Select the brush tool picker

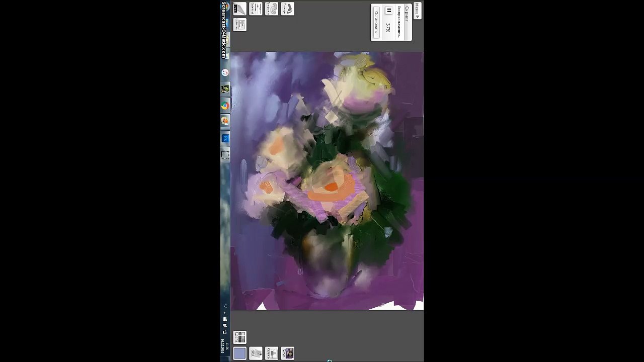(x=239, y=9)
